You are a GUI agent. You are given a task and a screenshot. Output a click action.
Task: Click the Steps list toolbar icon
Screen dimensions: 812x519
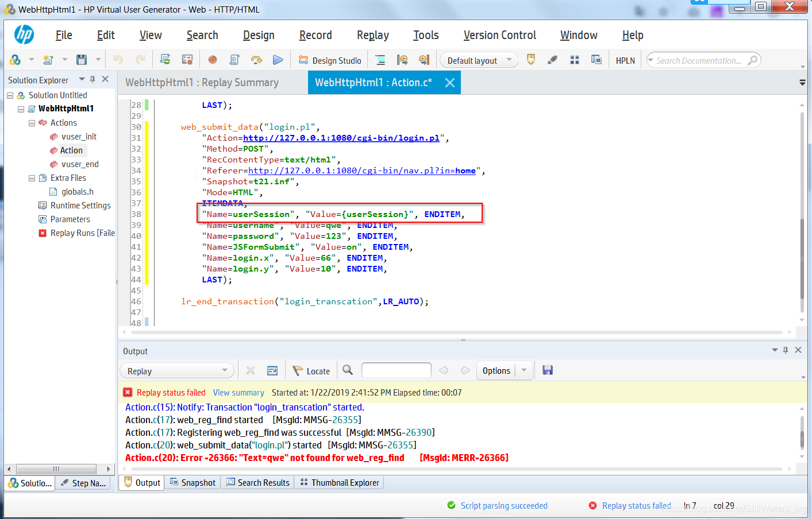point(380,60)
